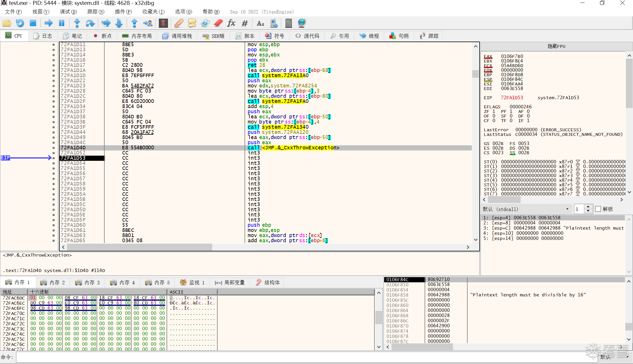Click the run arrow icon
The width and height of the screenshot is (633, 364).
click(48, 23)
